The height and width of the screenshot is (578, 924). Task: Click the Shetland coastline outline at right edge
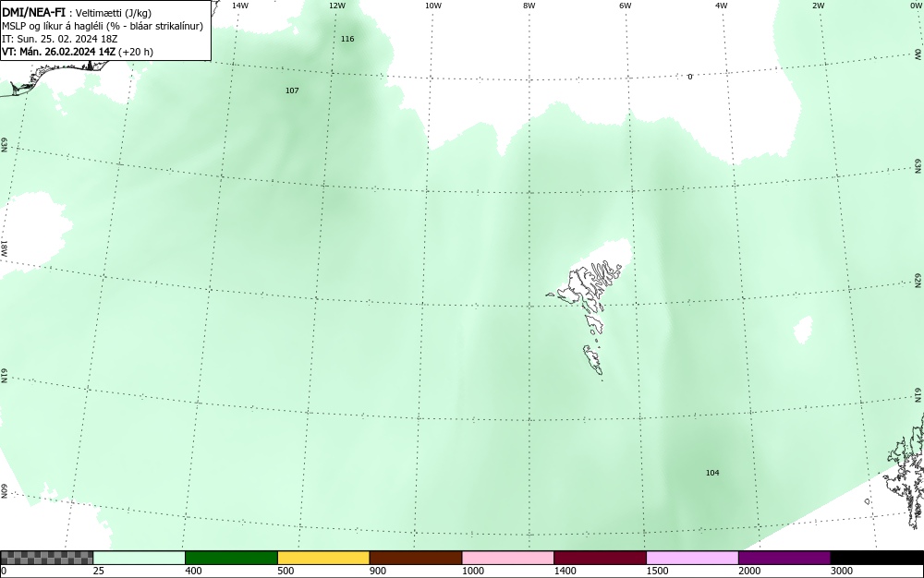pos(906,471)
